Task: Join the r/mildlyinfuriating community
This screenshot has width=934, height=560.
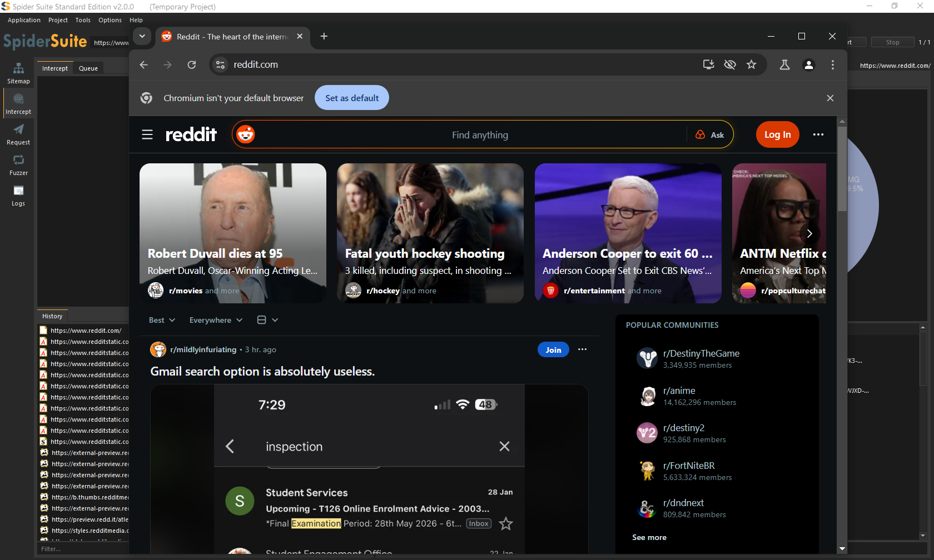Action: click(553, 350)
